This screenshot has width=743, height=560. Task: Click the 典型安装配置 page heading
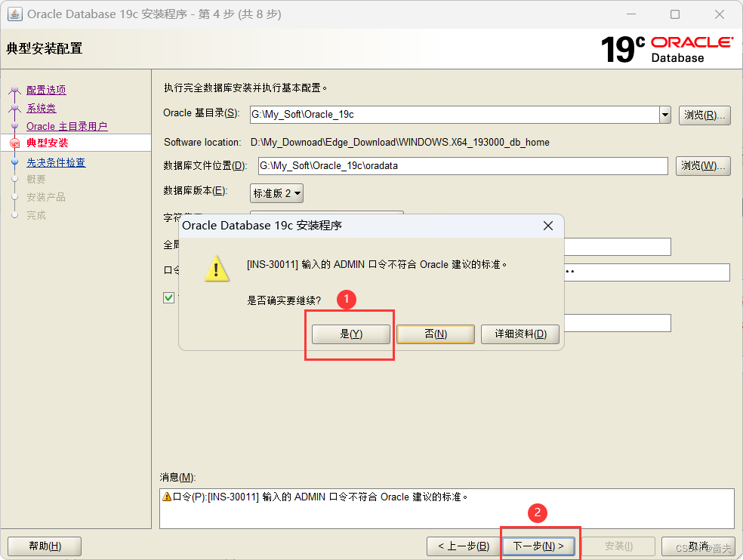[45, 48]
